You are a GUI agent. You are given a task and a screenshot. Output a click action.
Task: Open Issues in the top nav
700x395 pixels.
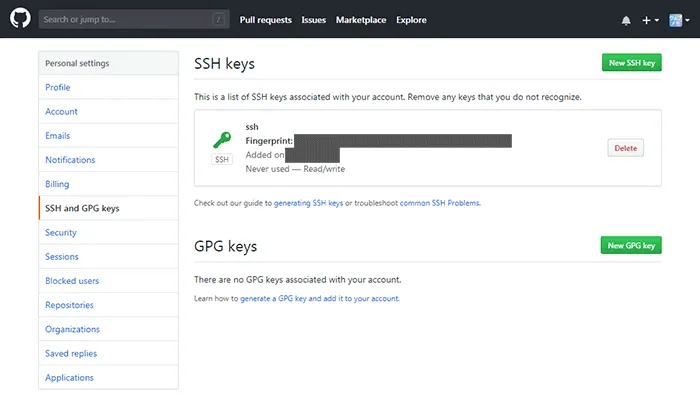click(x=313, y=20)
